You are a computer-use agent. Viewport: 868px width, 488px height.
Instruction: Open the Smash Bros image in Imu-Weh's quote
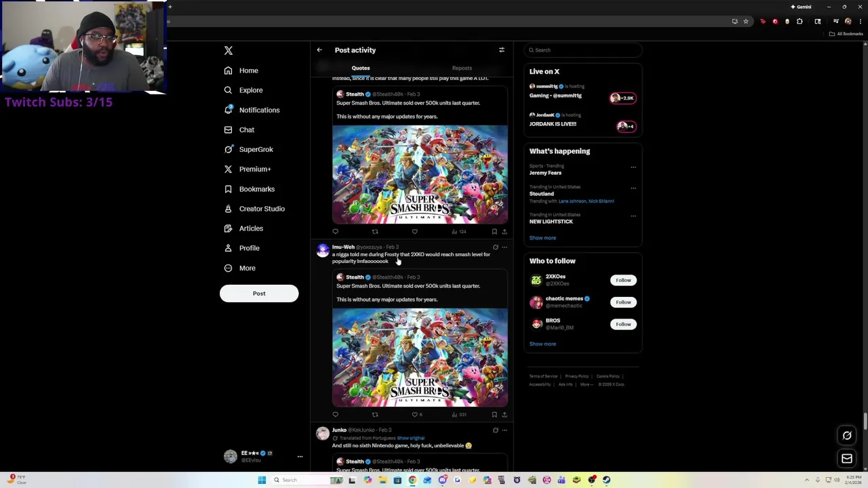click(x=420, y=357)
